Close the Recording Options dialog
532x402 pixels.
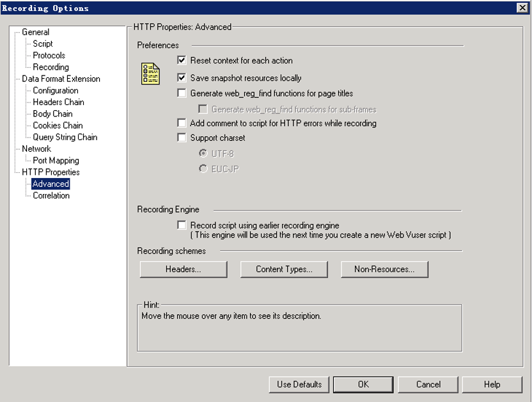point(522,8)
